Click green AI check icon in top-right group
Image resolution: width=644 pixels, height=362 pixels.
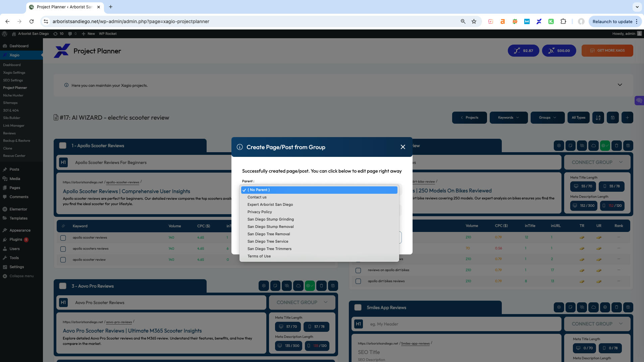pos(605,146)
